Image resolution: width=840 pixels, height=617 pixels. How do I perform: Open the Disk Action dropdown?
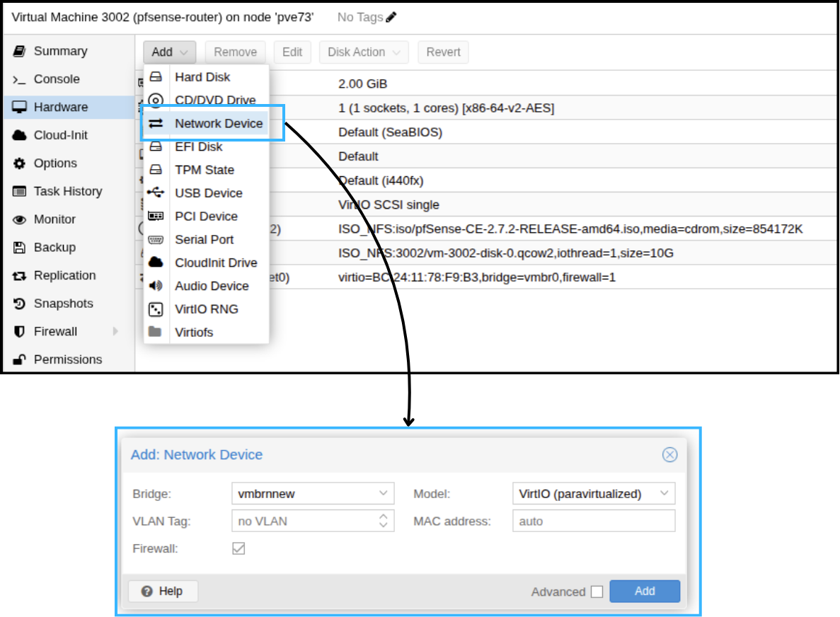(x=364, y=52)
